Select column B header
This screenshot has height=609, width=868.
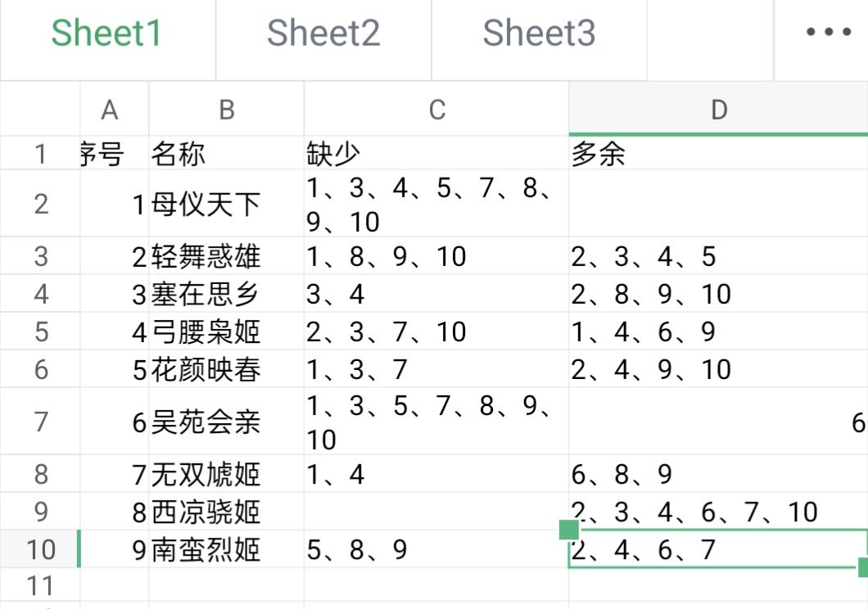226,109
